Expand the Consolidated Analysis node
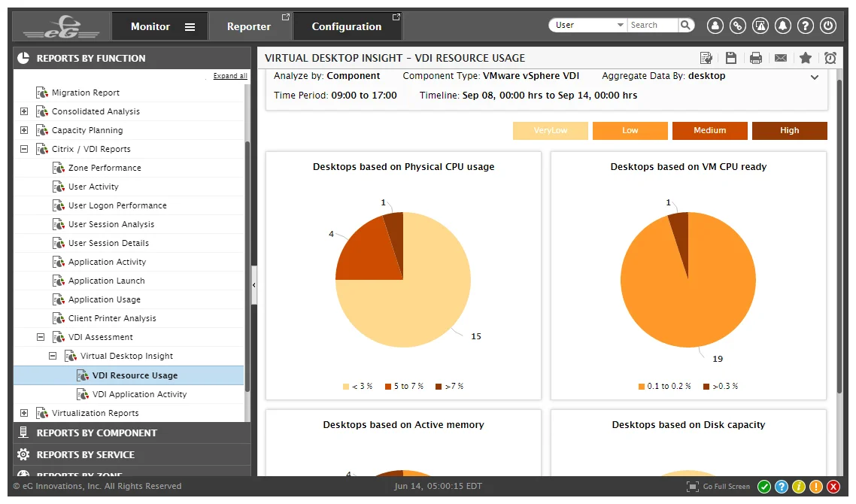Viewport: 856px width, 504px height. click(24, 111)
